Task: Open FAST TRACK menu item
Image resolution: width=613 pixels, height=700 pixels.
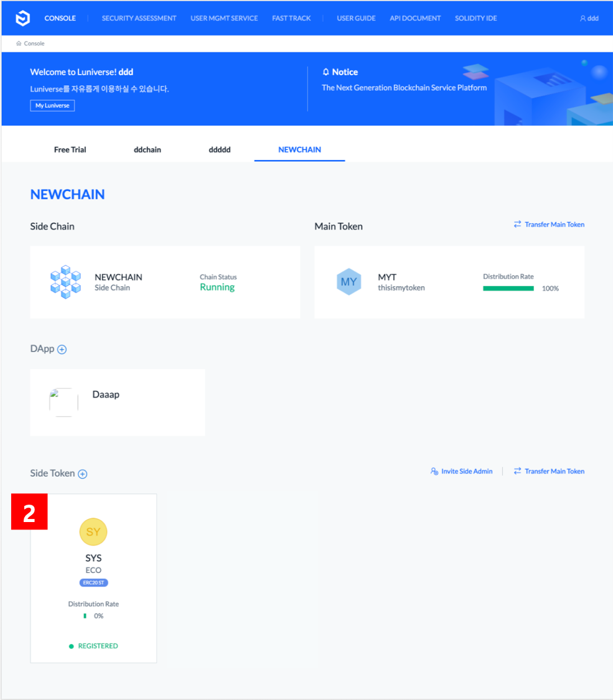Action: click(x=291, y=18)
